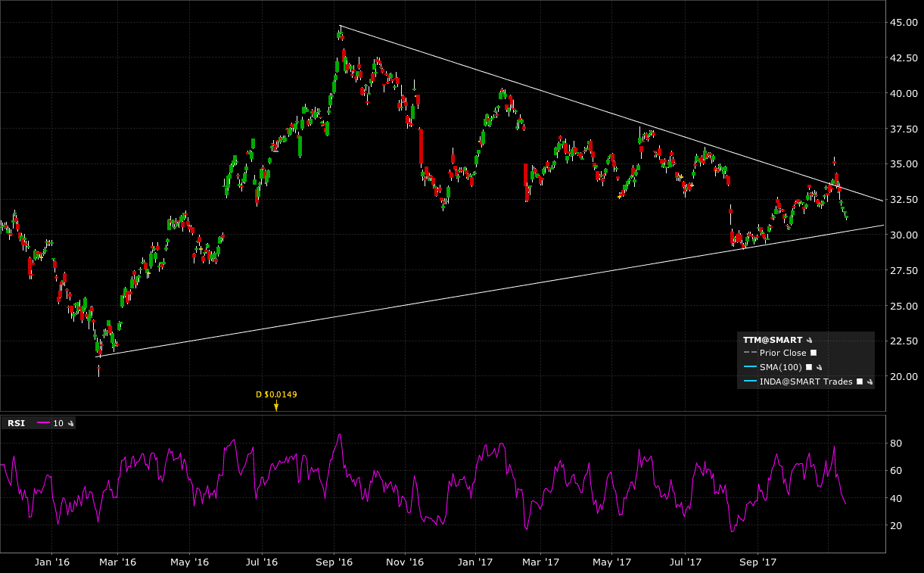Click the 20.00 price axis label
The width and height of the screenshot is (924, 573).
pos(902,377)
